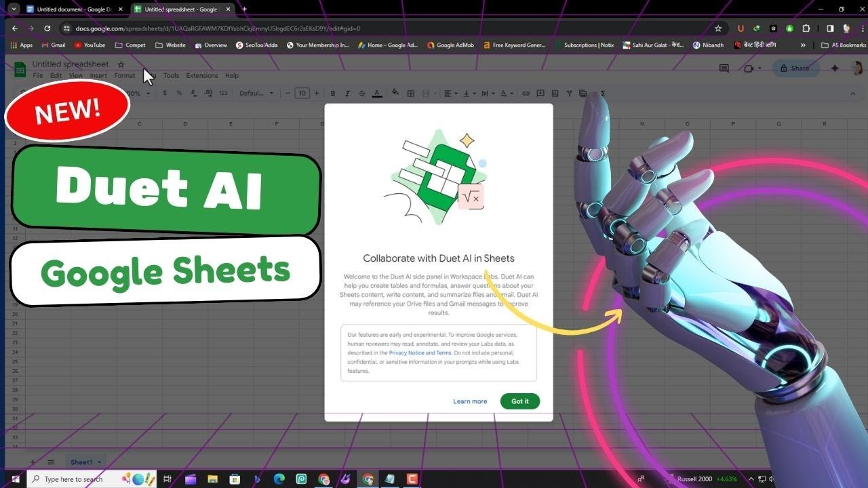Open the Privacy Notice and Terms link

(x=420, y=353)
